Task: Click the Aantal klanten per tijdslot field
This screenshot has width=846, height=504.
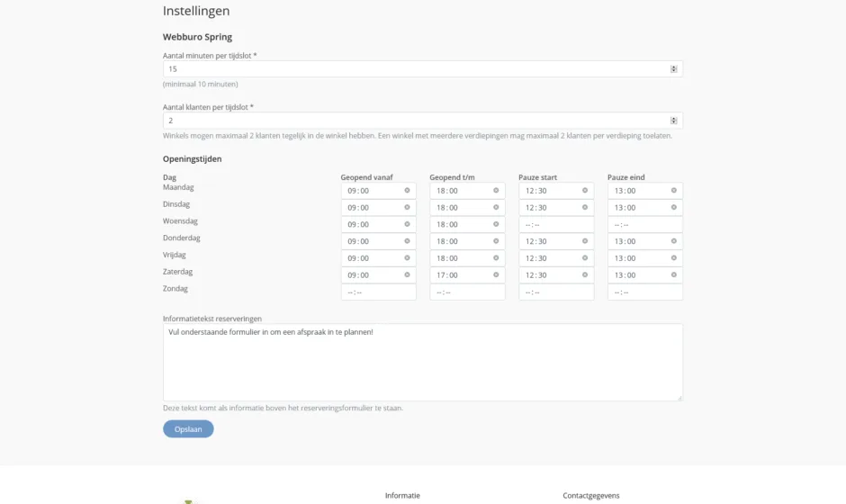Action: click(x=414, y=121)
